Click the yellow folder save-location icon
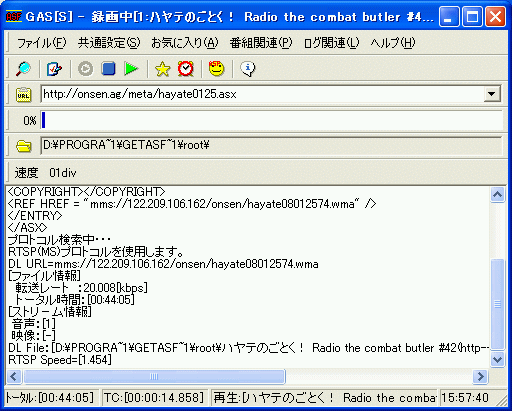The height and width of the screenshot is (411, 512). (x=24, y=146)
